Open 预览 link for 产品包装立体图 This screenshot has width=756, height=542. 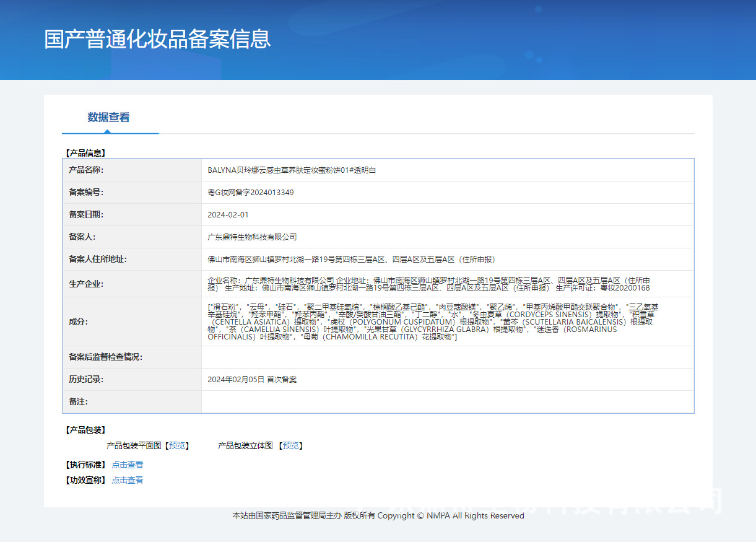[290, 445]
